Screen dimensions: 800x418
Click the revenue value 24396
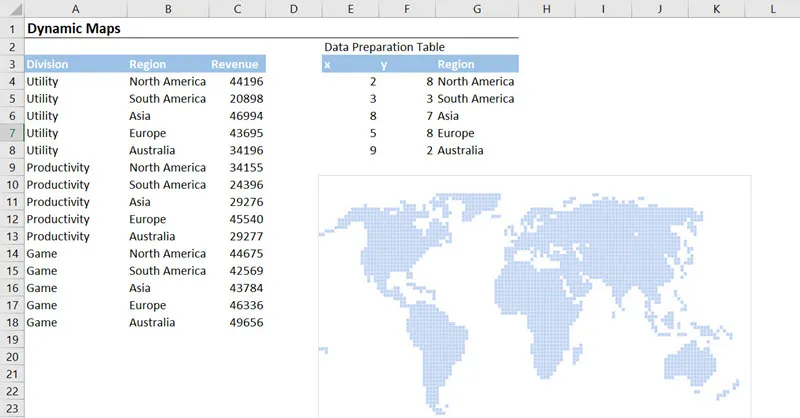pyautogui.click(x=246, y=185)
